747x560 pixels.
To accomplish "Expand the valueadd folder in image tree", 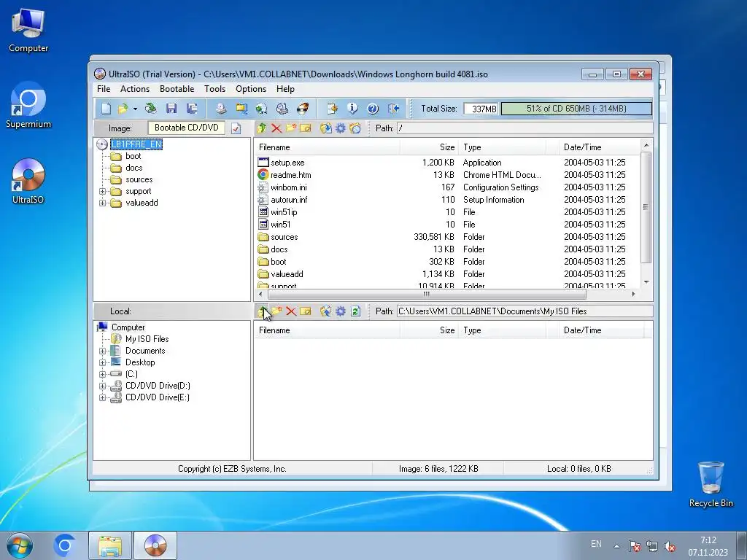I will 102,203.
